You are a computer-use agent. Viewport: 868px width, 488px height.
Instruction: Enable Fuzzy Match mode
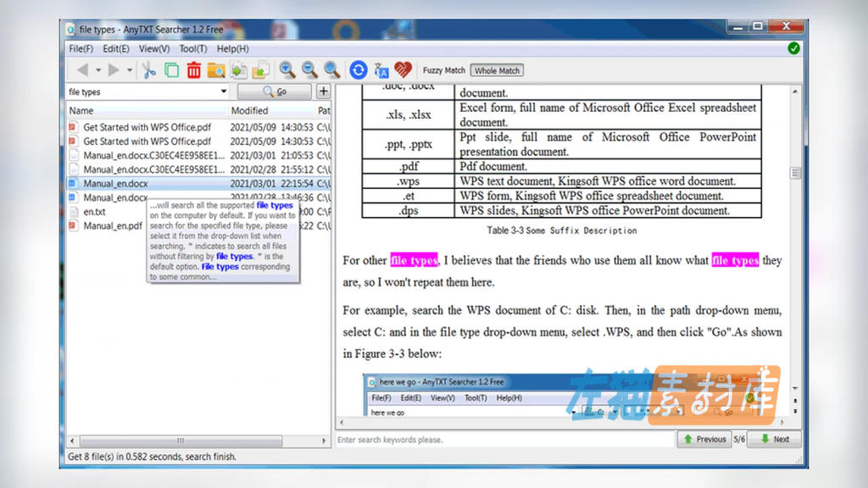pos(444,70)
